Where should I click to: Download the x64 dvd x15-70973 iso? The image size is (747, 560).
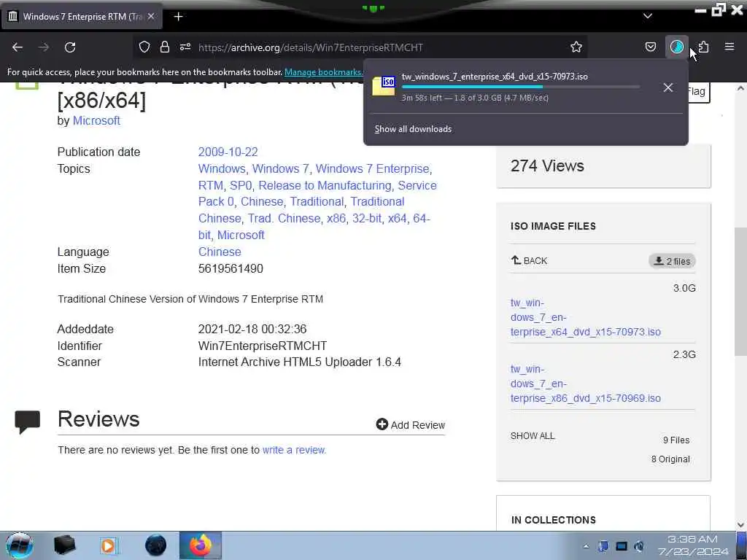point(586,317)
